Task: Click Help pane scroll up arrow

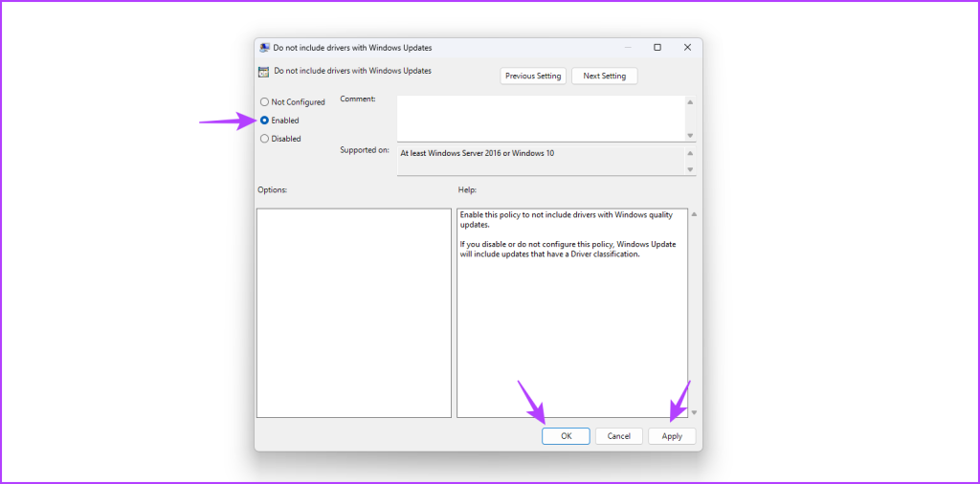Action: [x=694, y=214]
